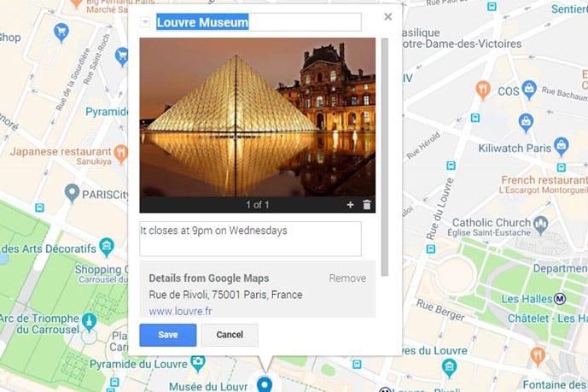Image resolution: width=588 pixels, height=392 pixels.
Task: Click the plus icon to add image
Action: tap(350, 205)
